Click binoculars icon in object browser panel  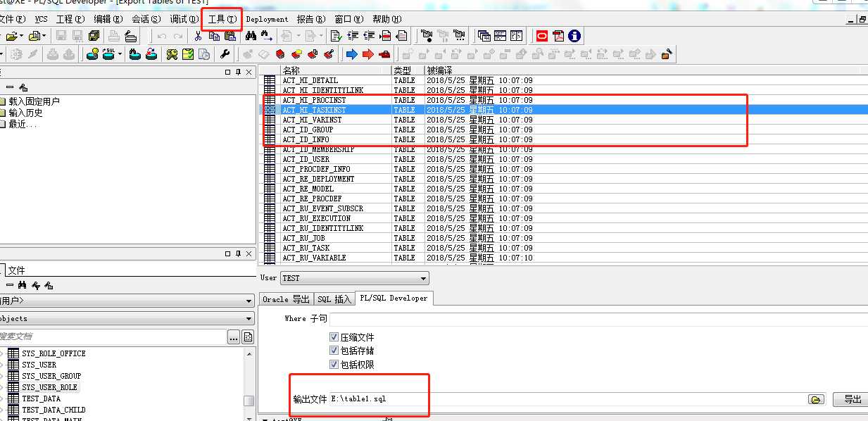(23, 285)
